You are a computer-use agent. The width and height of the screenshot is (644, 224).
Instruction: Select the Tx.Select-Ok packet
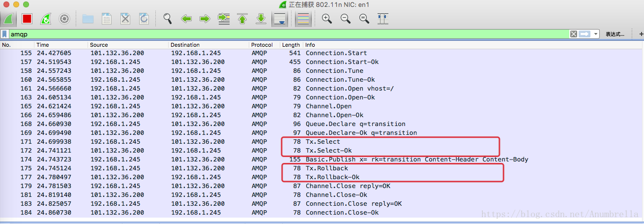322,151
